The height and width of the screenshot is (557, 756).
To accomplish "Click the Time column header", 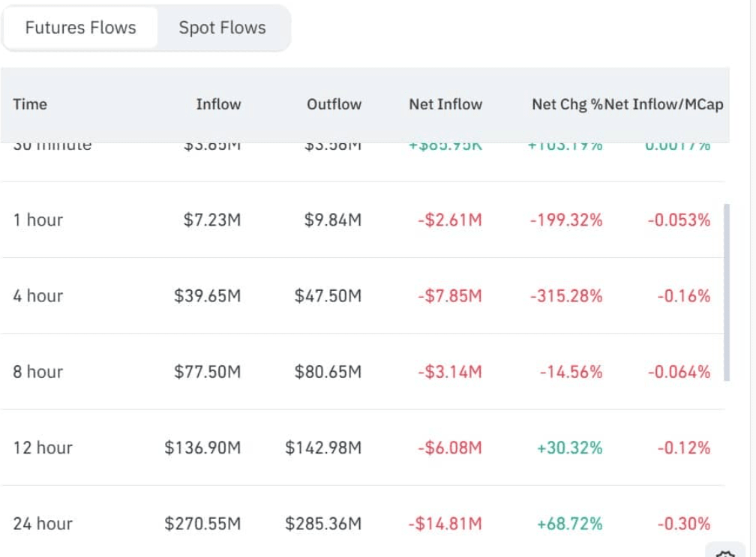I will pos(30,104).
